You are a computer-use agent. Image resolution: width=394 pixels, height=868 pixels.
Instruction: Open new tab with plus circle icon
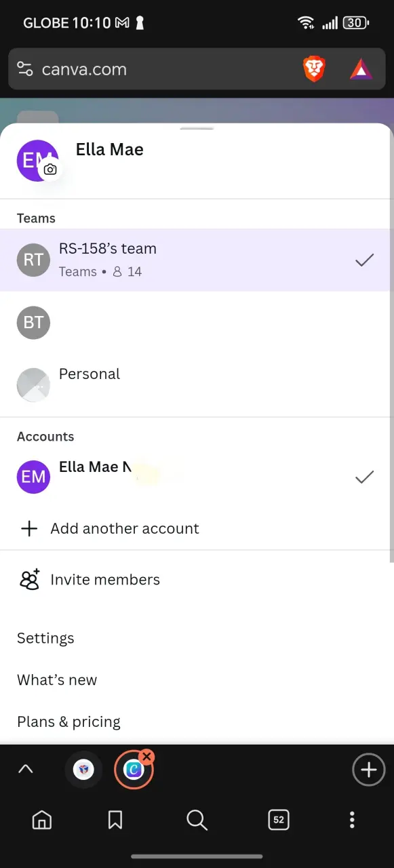(x=368, y=770)
